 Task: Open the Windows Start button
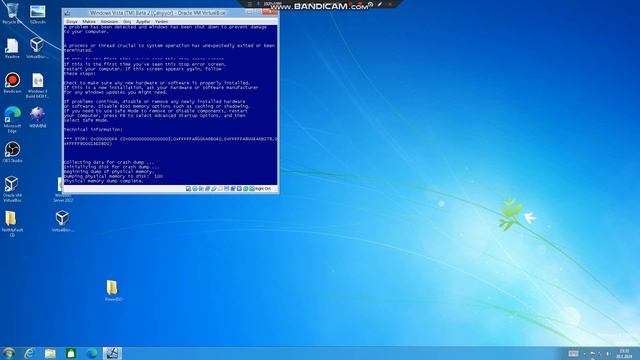point(9,353)
